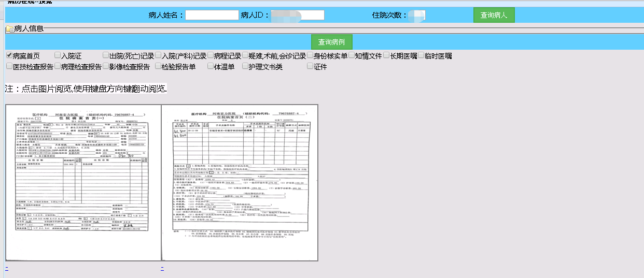Click the 病人信息 section label
The width and height of the screenshot is (644, 278).
[x=29, y=29]
